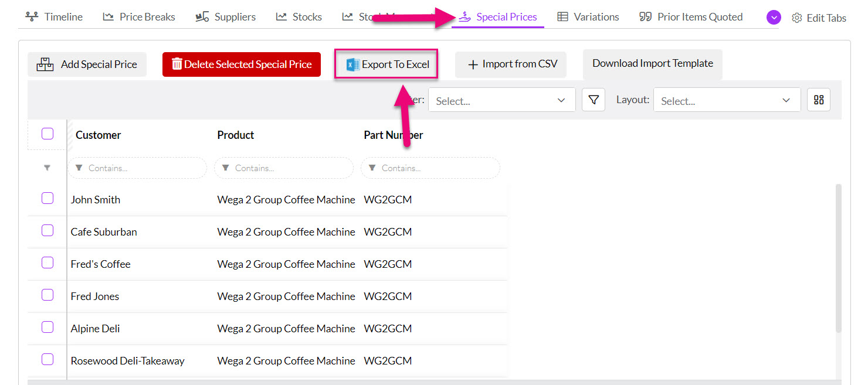The width and height of the screenshot is (868, 385).
Task: Click the Add Special Price boxes icon
Action: pyautogui.click(x=45, y=64)
